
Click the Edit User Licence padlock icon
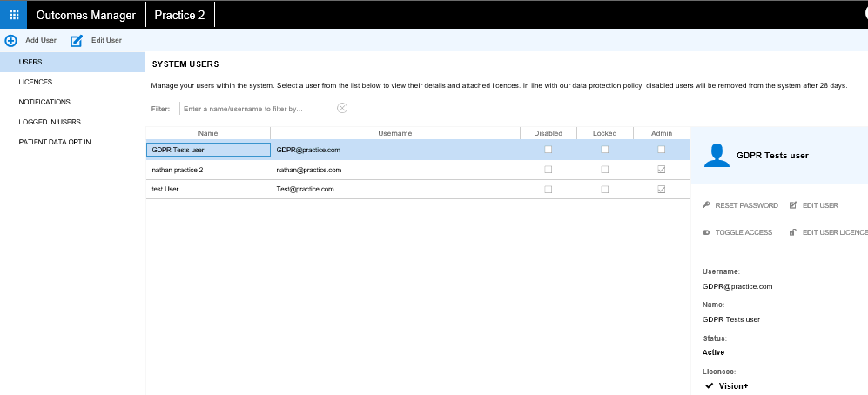[x=792, y=232]
